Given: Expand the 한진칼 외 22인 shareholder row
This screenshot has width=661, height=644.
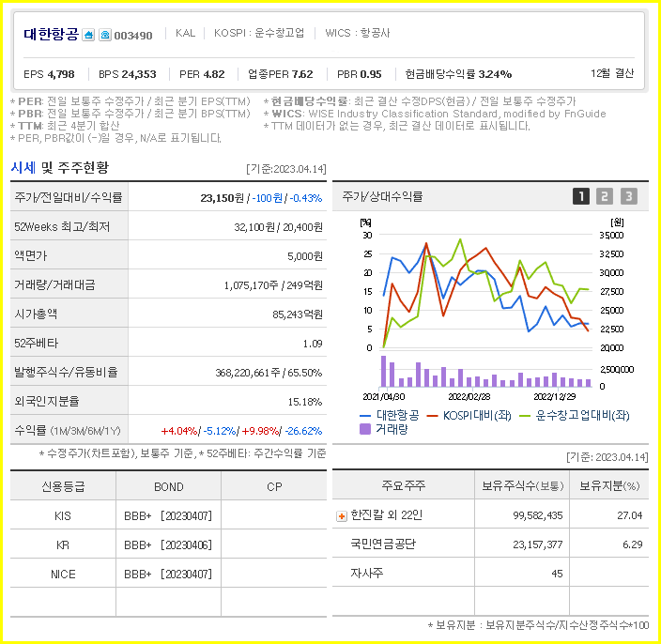Looking at the screenshot, I should [342, 516].
